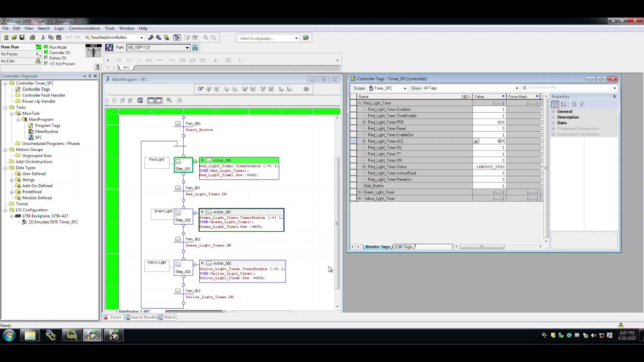
Task: Click the Zoom In magnifier icon
Action: coord(205,38)
